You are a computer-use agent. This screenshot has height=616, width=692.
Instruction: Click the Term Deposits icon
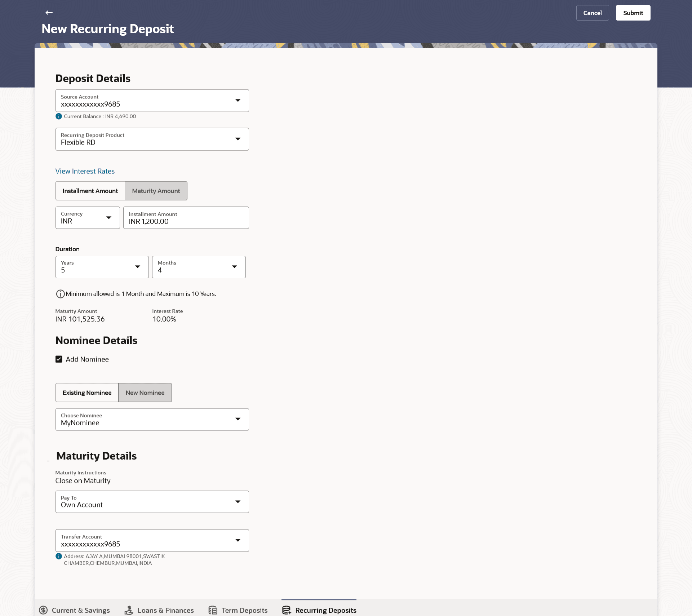(x=213, y=610)
